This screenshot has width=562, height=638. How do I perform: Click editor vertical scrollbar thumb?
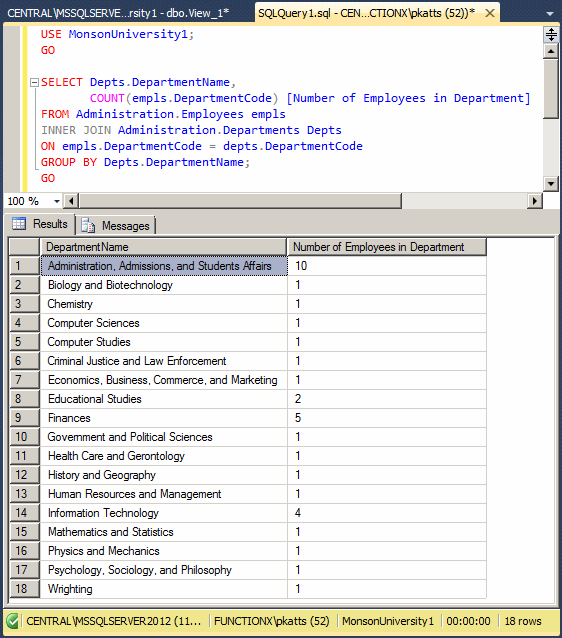click(x=551, y=89)
